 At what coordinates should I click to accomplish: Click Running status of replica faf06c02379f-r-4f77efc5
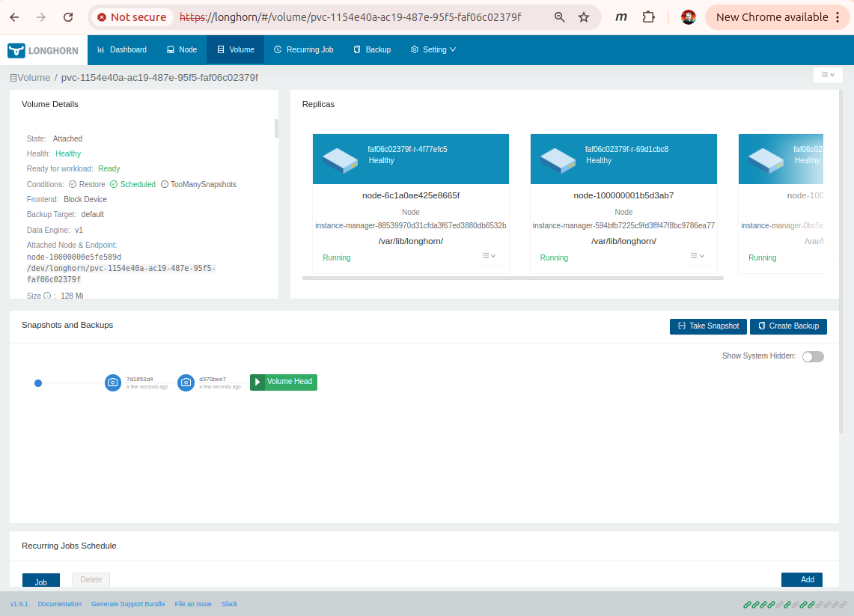tap(337, 258)
